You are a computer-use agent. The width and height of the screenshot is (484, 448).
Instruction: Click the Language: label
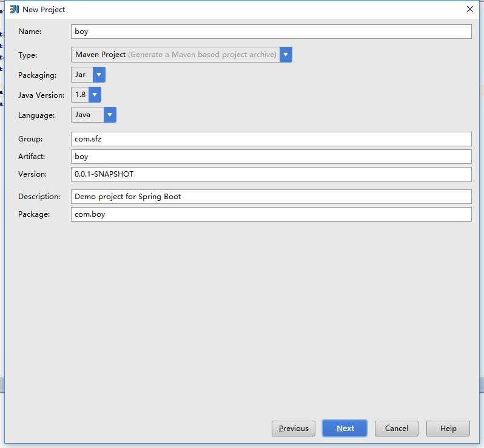36,115
